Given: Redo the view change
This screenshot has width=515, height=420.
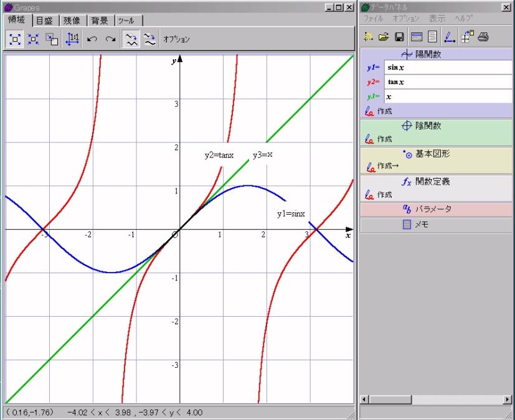Looking at the screenshot, I should [x=110, y=39].
